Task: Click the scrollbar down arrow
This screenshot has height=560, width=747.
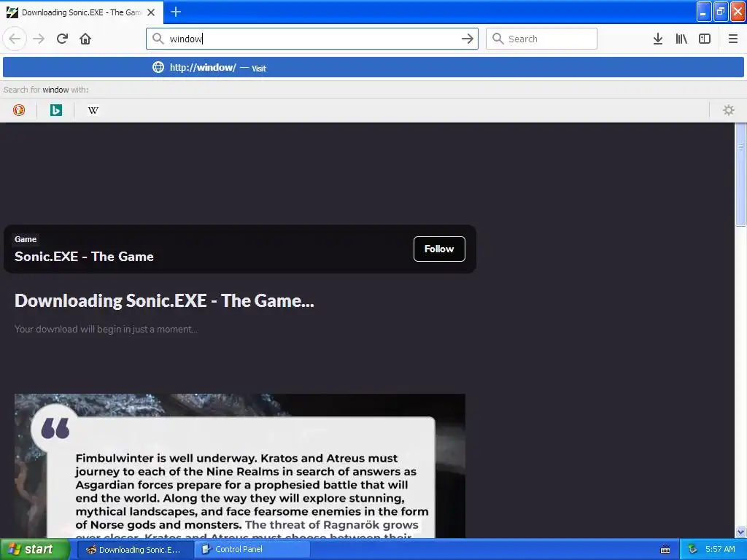Action: [740, 532]
